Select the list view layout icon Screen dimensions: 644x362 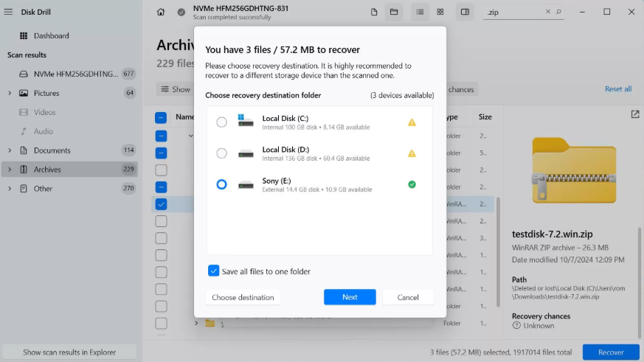click(x=420, y=12)
